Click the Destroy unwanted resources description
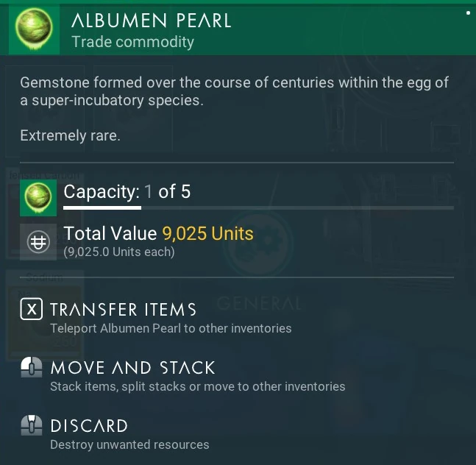Image resolution: width=476 pixels, height=465 pixels. pyautogui.click(x=129, y=444)
